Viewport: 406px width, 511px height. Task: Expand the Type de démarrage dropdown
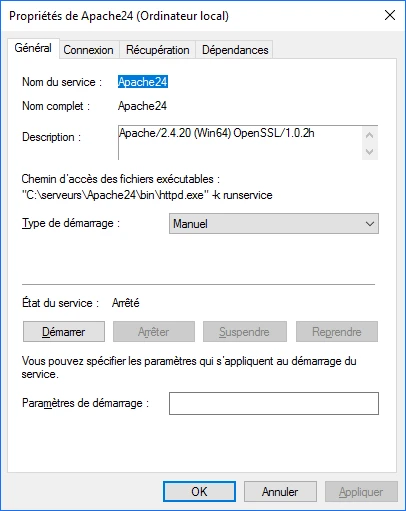(274, 224)
